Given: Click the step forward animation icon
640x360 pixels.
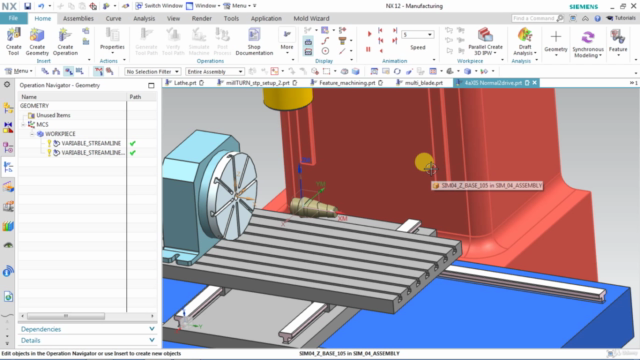Looking at the screenshot, I should click(x=395, y=31).
